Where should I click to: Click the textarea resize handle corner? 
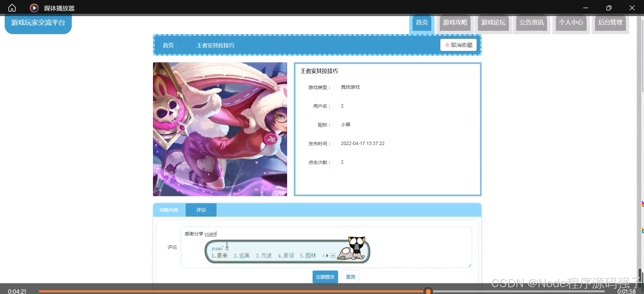tap(469, 265)
